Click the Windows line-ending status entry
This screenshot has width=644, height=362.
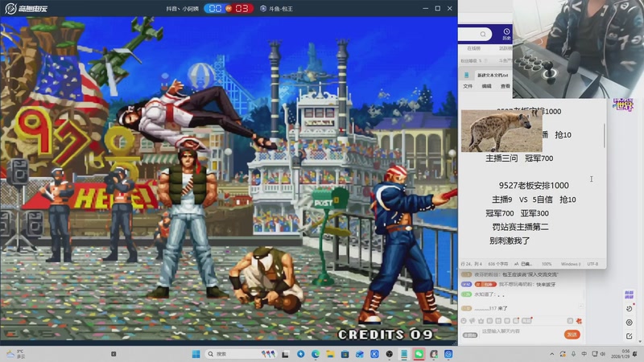(x=571, y=264)
